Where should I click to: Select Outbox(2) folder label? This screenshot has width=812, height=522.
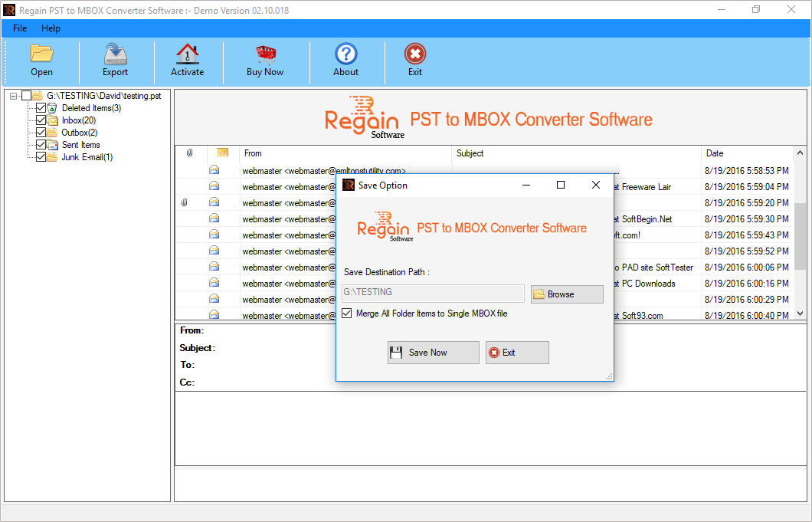click(79, 132)
